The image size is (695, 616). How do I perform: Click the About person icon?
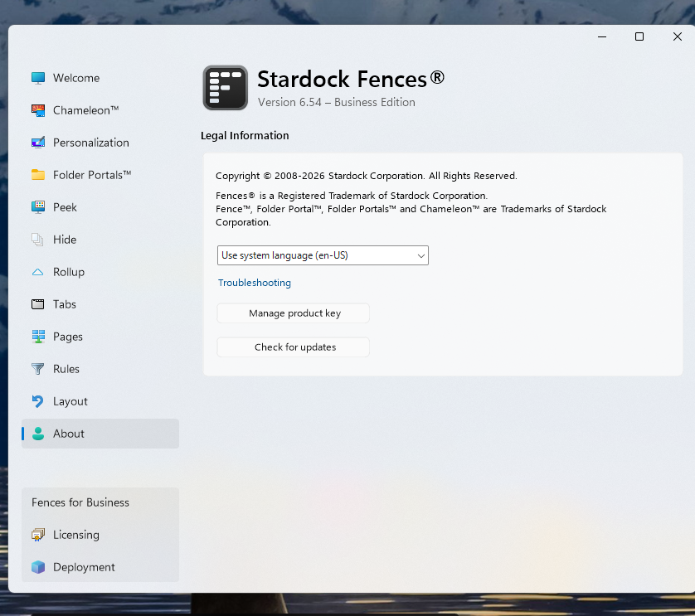pyautogui.click(x=38, y=434)
